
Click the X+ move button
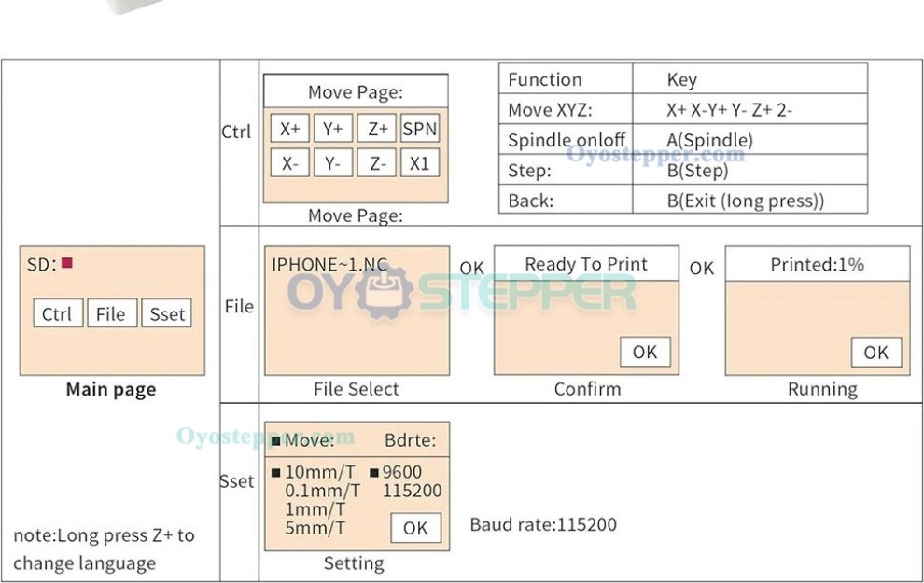(x=290, y=129)
